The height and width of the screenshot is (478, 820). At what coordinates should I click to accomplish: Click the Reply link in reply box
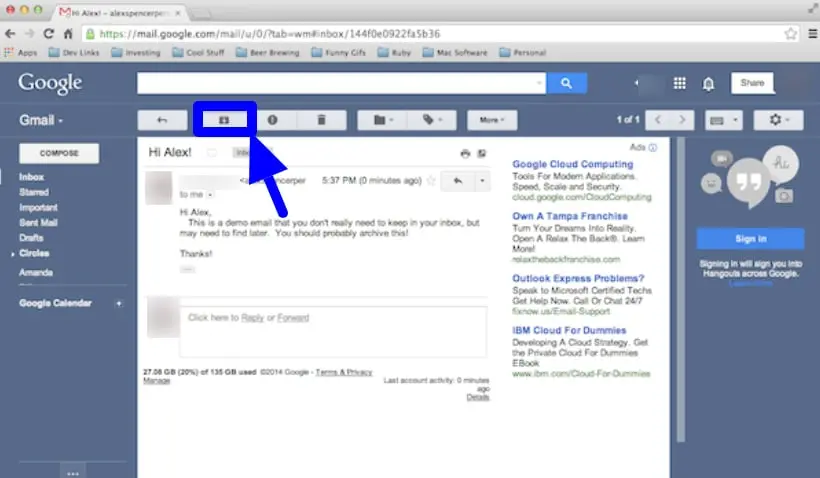click(252, 317)
